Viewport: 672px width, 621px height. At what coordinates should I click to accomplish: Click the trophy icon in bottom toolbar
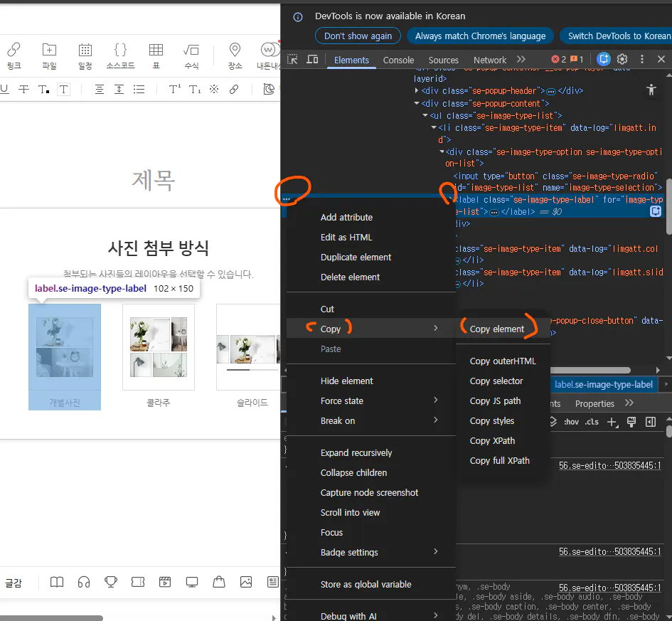[x=110, y=582]
